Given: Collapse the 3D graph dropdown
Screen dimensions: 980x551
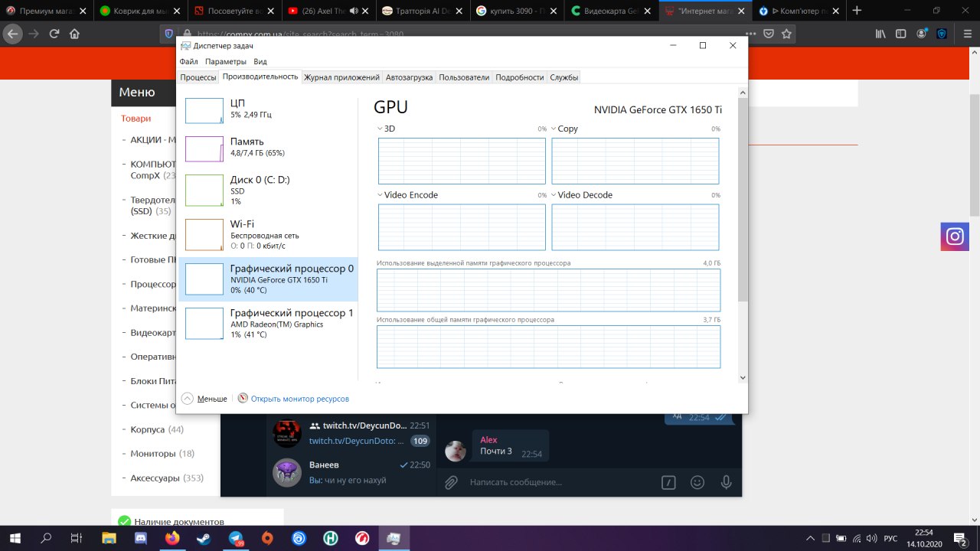Looking at the screenshot, I should tap(381, 129).
